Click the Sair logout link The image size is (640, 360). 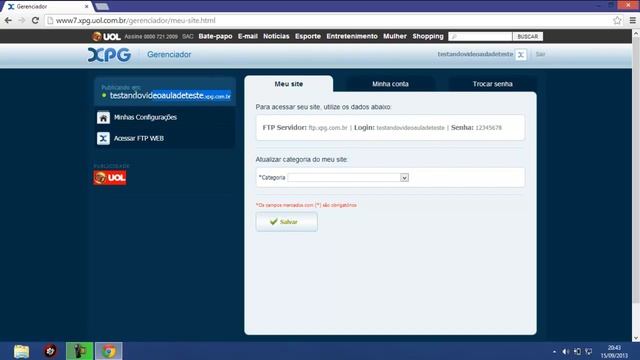pyautogui.click(x=540, y=54)
